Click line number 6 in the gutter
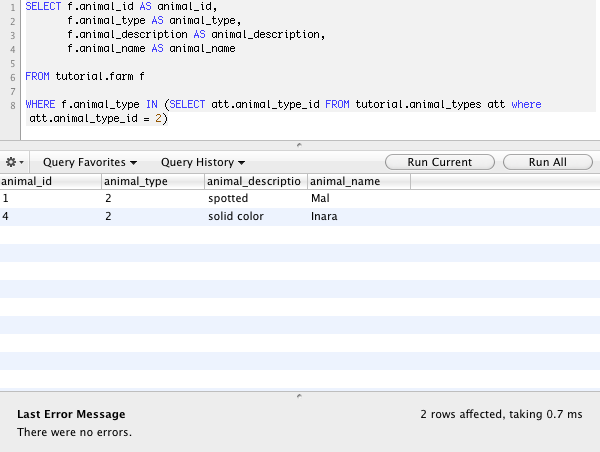600x452 pixels. click(x=13, y=77)
